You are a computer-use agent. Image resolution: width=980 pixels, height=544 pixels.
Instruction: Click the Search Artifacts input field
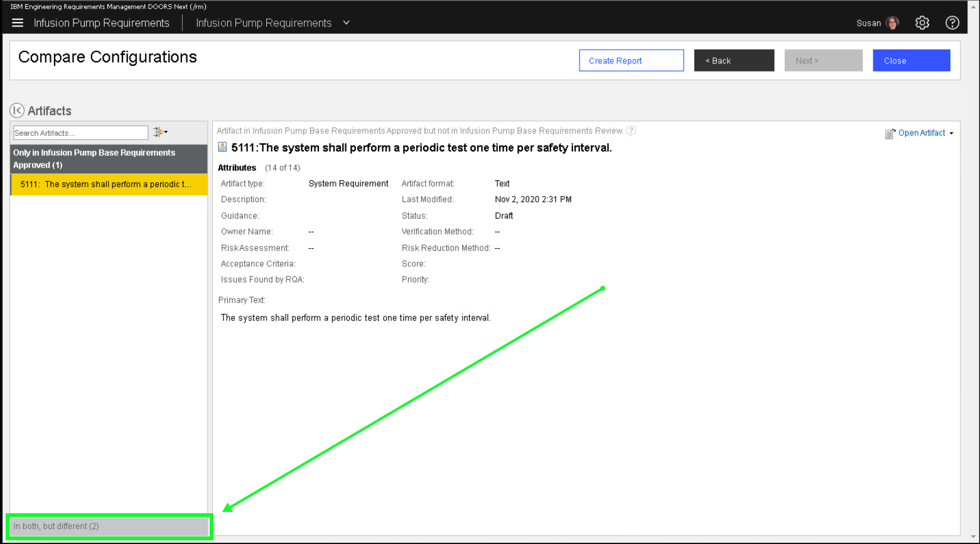80,133
